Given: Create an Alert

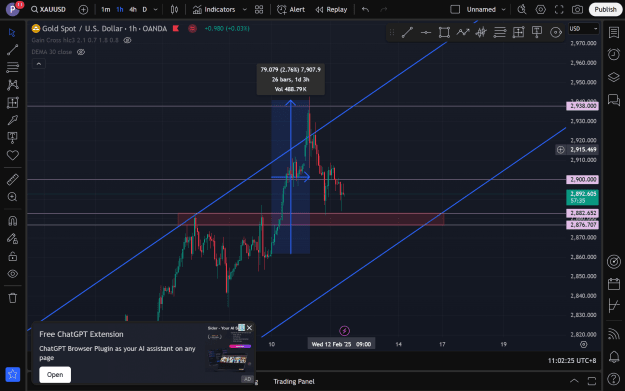Looking at the screenshot, I should pyautogui.click(x=291, y=10).
